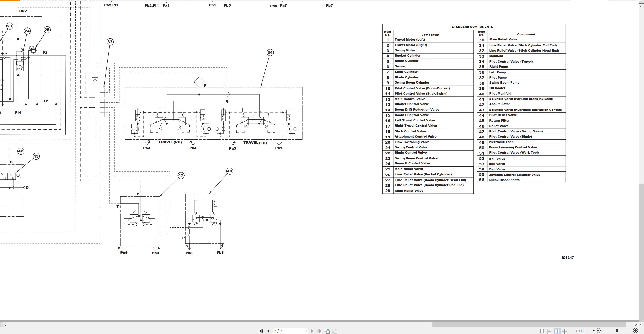Switch to continuous facing pages view
This screenshot has width=644, height=334.
pyautogui.click(x=565, y=331)
